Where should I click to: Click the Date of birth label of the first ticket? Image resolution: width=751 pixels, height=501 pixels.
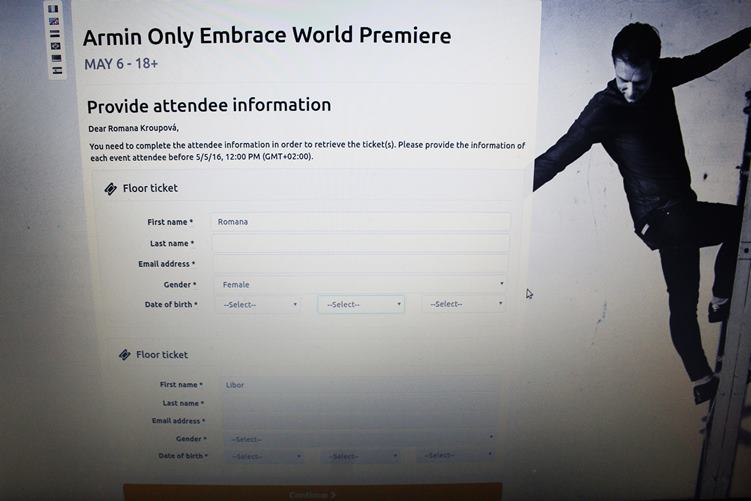coord(171,305)
